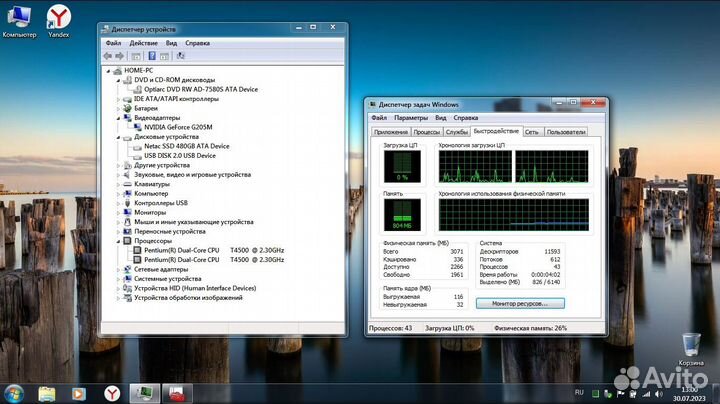This screenshot has width=720, height=404.
Task: Click the Мониторы monitor category icon
Action: pos(128,213)
